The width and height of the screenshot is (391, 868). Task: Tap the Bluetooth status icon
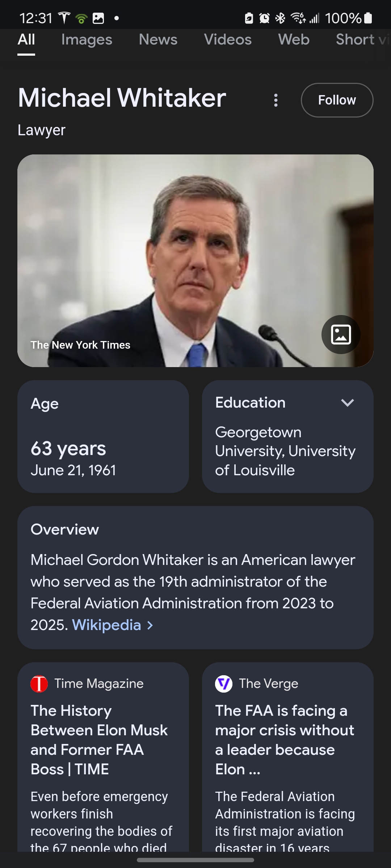[x=280, y=18]
